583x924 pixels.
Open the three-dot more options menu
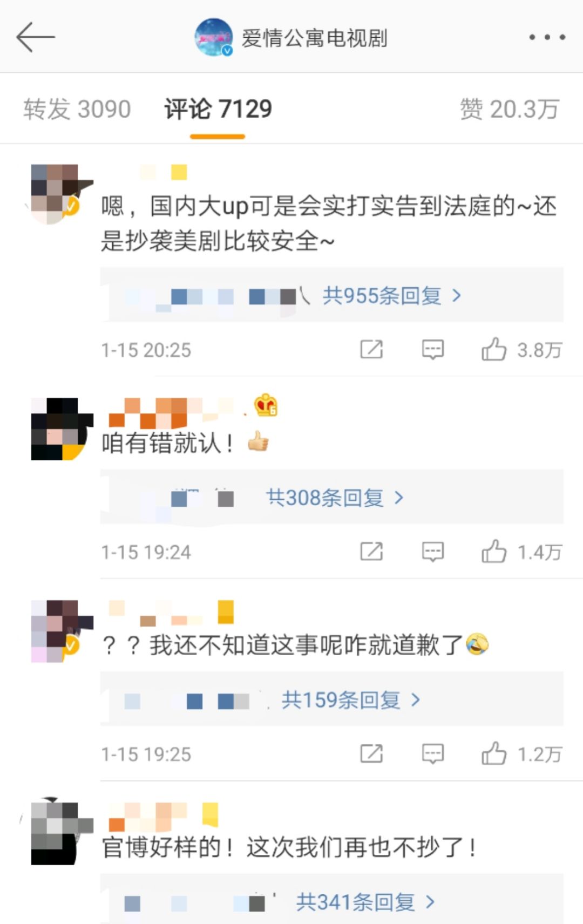pyautogui.click(x=547, y=37)
